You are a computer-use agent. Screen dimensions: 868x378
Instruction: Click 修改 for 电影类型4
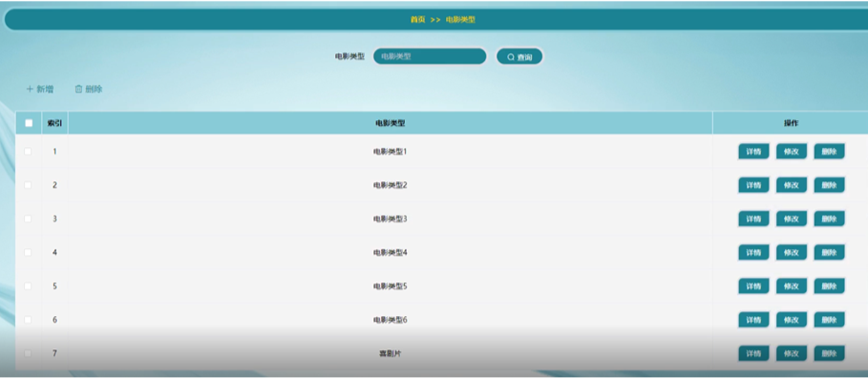pos(791,253)
